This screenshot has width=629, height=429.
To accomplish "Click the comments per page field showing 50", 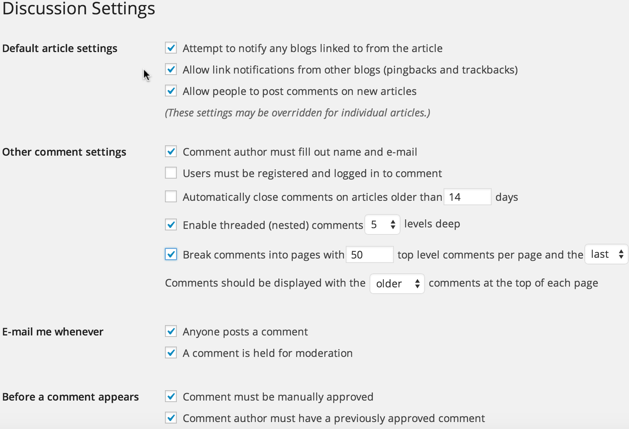I will 369,255.
